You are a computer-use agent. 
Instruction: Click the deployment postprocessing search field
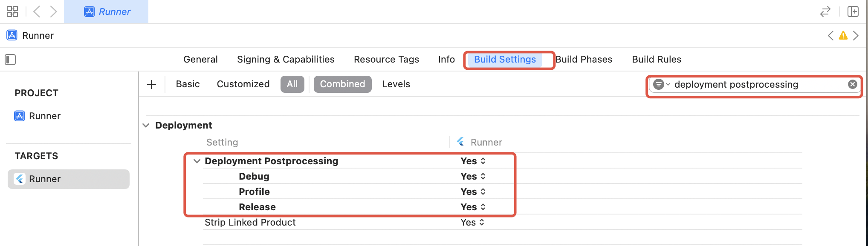750,84
